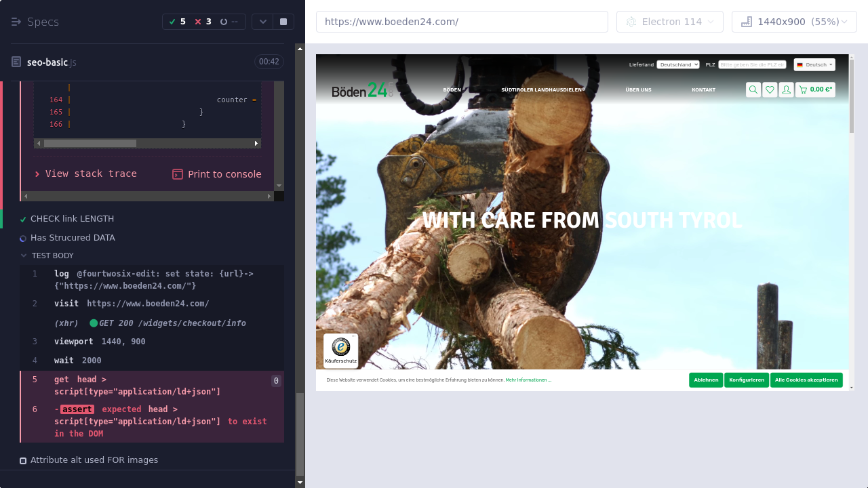868x488 pixels.
Task: Open the shopping cart showing 0,00 €
Action: pyautogui.click(x=815, y=89)
